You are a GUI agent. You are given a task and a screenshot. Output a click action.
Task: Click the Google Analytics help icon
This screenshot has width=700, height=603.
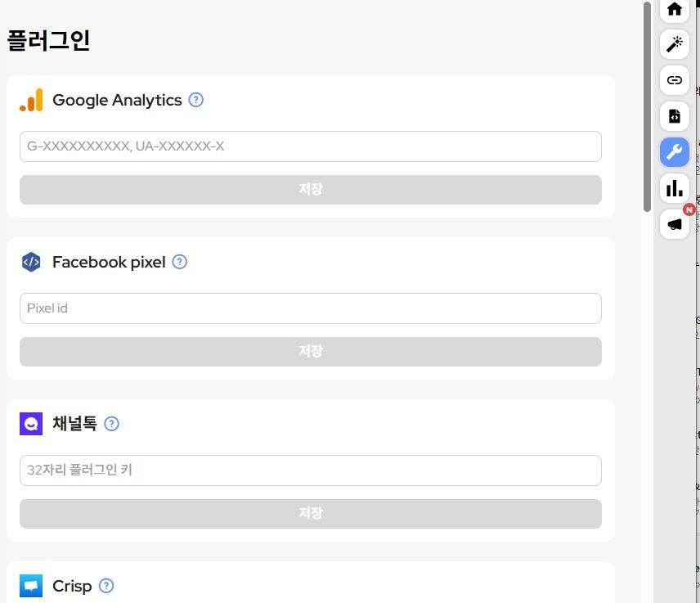[x=196, y=100]
